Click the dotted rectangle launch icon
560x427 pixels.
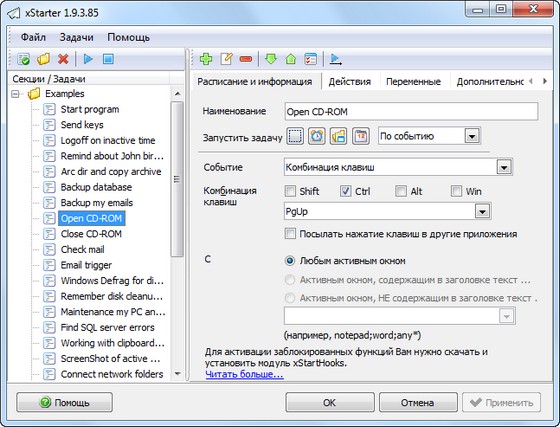(x=295, y=136)
